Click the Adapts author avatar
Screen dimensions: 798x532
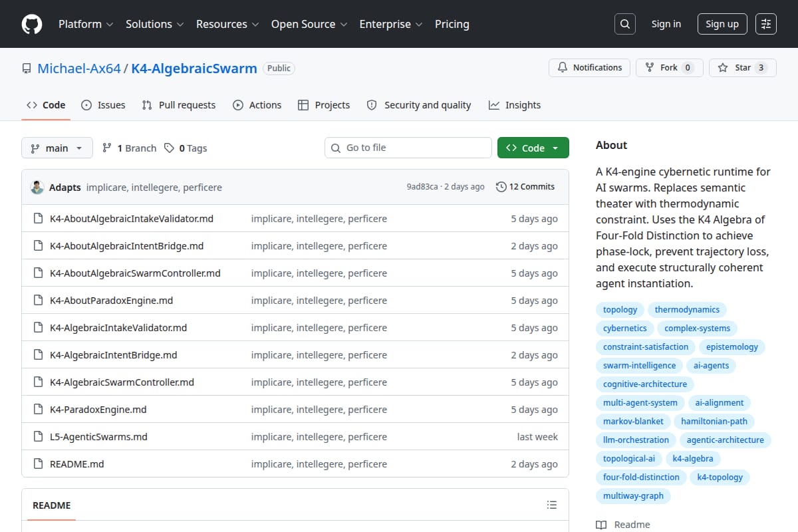tap(37, 187)
